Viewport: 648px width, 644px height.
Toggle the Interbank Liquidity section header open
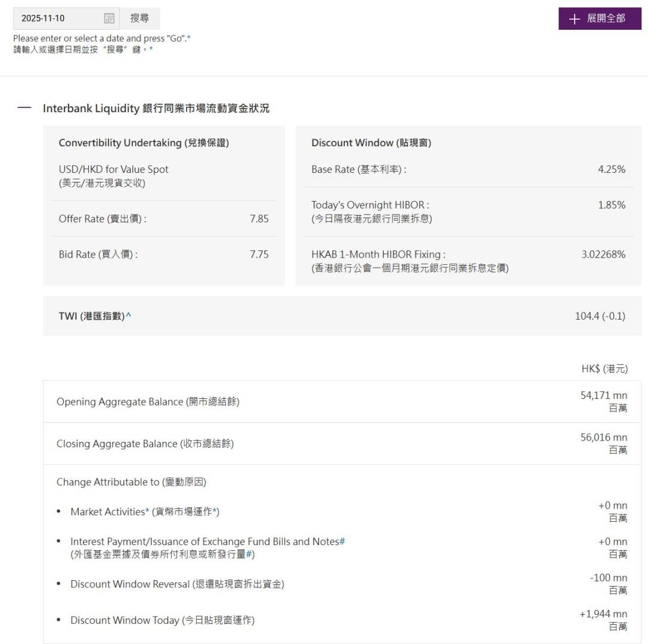(x=155, y=108)
